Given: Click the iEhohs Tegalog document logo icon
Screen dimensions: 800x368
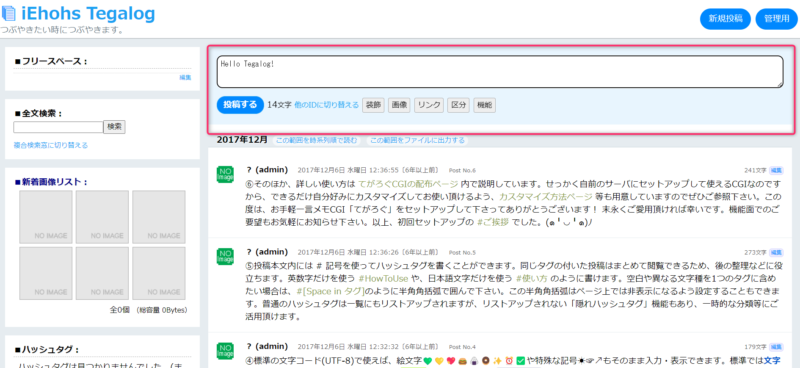Looking at the screenshot, I should [9, 14].
